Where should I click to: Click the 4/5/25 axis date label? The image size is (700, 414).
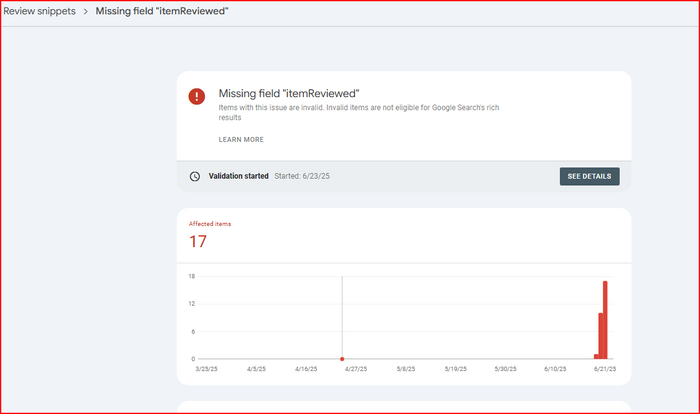pos(256,369)
